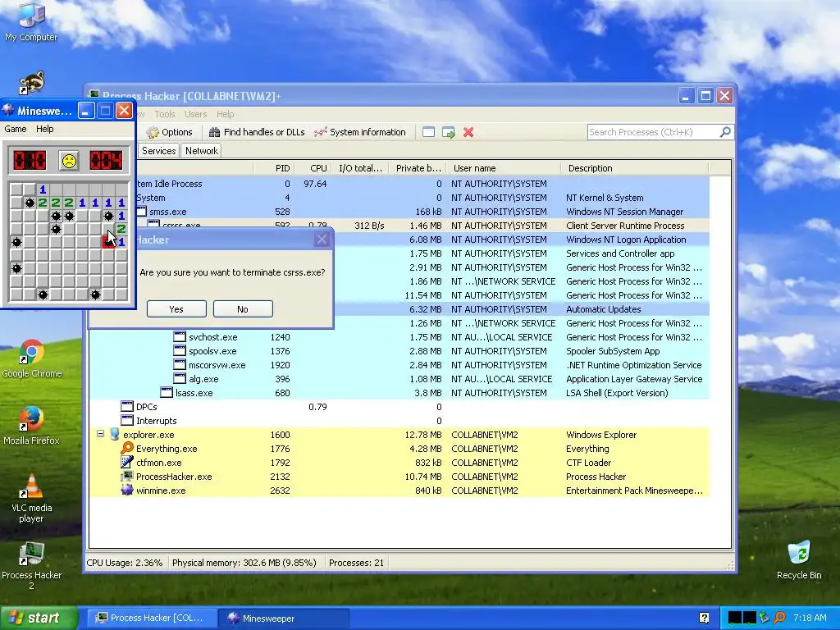Click the Windows start button

tap(38, 618)
